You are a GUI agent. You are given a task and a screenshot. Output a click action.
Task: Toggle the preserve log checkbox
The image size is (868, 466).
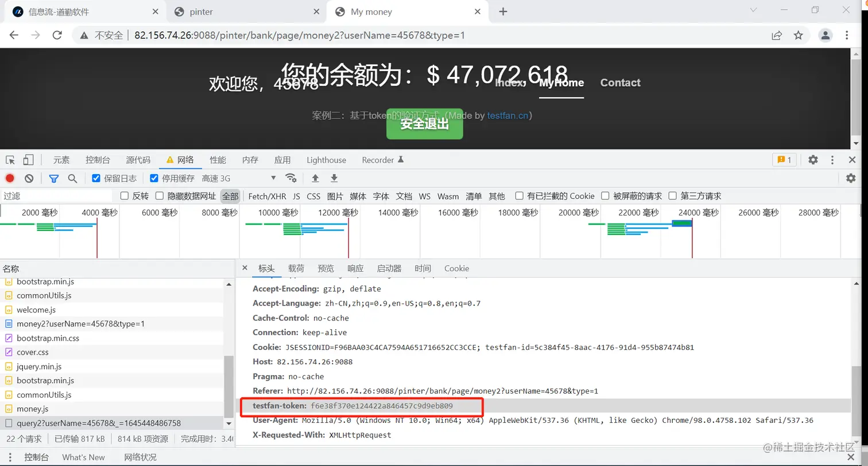(96, 178)
